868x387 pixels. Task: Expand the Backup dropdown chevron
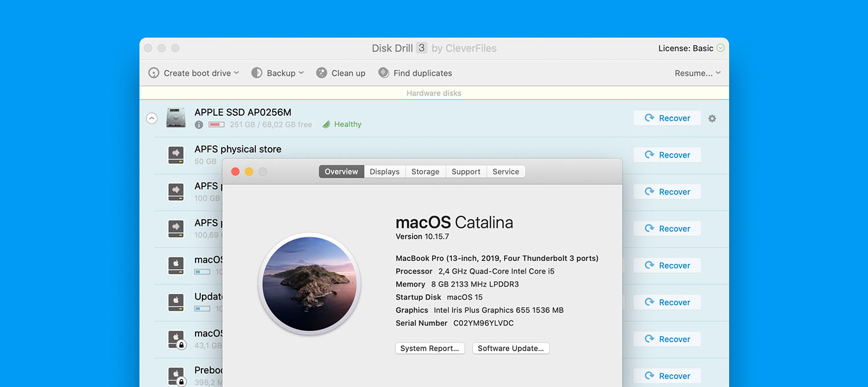(301, 73)
